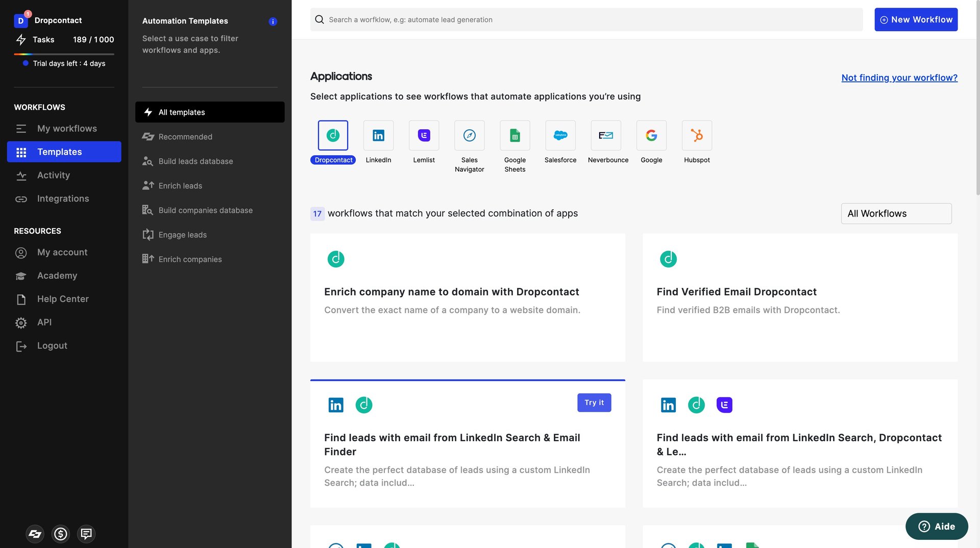Click the Search a workflow input field

coord(586,19)
